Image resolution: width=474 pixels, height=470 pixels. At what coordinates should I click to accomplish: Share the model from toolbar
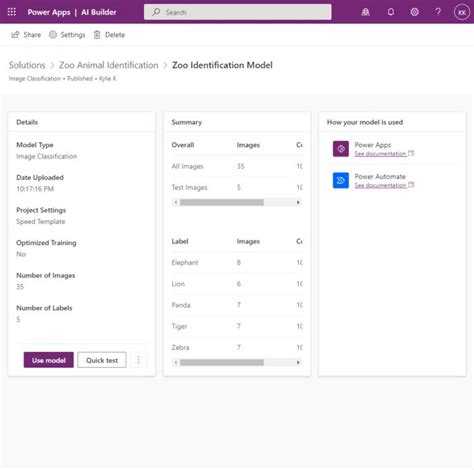(x=26, y=35)
